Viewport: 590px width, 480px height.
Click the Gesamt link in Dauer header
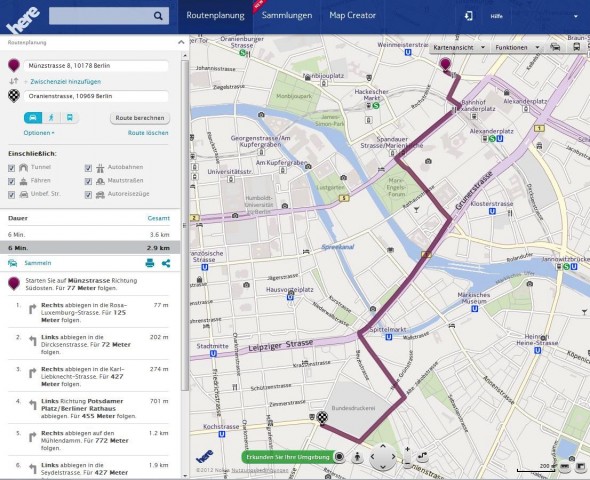click(158, 218)
